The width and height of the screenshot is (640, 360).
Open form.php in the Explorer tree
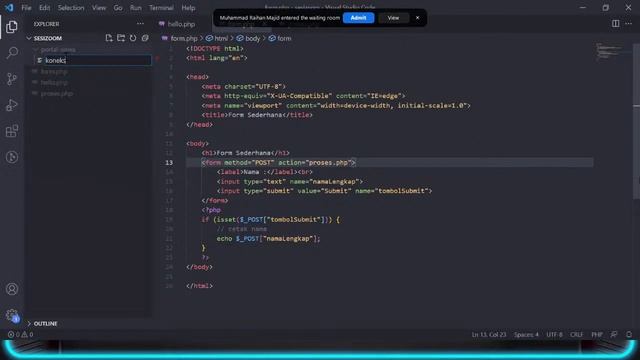(x=54, y=71)
